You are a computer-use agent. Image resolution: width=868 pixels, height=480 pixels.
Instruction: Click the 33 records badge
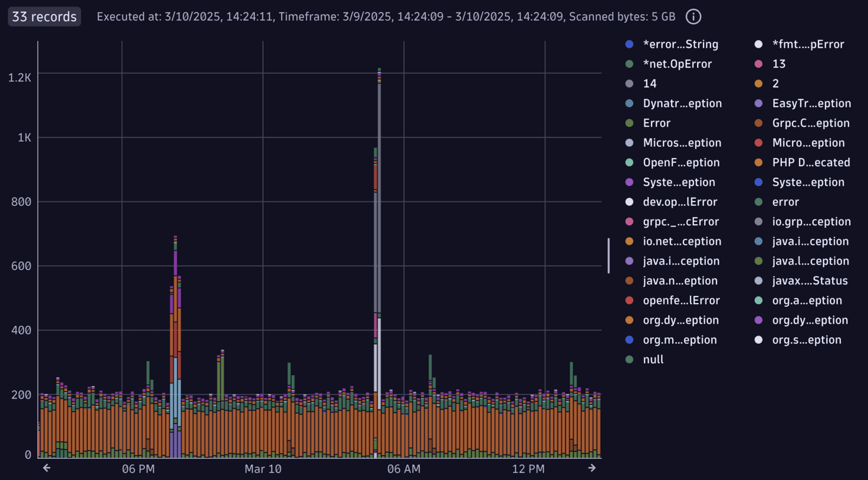pos(44,16)
